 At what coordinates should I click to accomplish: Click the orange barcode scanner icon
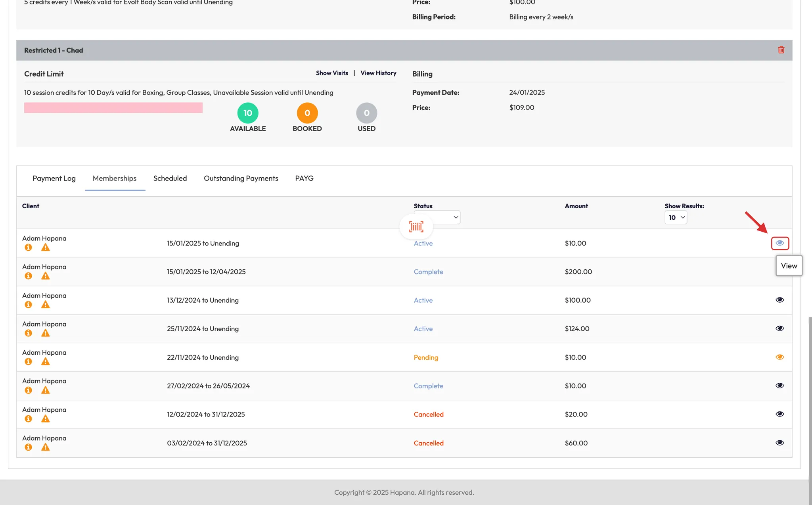[416, 227]
